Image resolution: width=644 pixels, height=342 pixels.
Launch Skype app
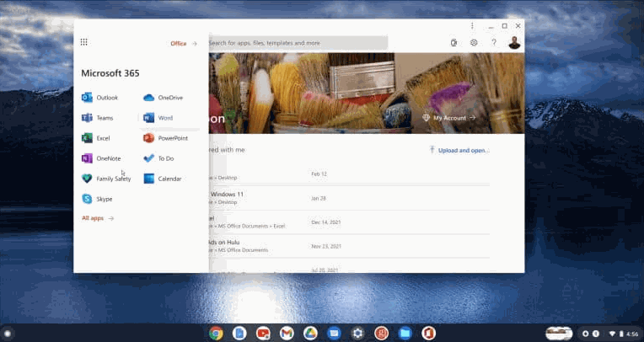click(x=97, y=199)
